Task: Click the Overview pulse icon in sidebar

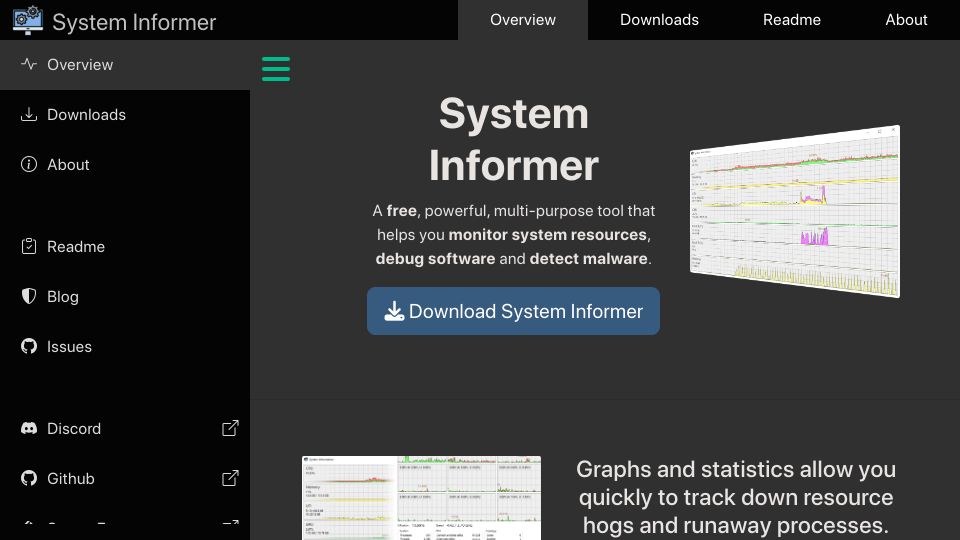Action: click(x=29, y=64)
